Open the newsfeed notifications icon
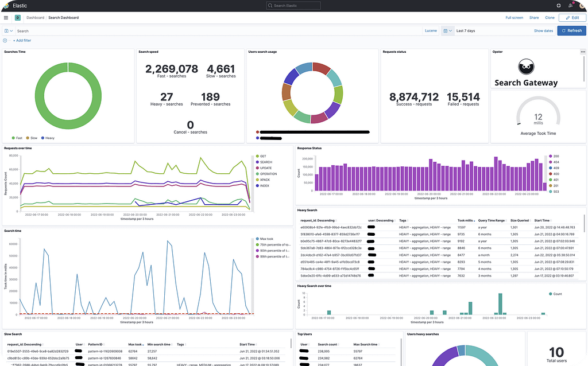 click(571, 6)
